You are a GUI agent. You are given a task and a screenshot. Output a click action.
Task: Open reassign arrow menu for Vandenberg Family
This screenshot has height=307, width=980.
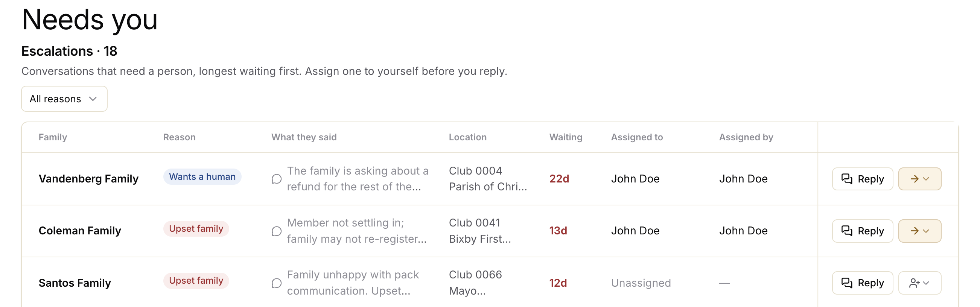click(x=919, y=179)
